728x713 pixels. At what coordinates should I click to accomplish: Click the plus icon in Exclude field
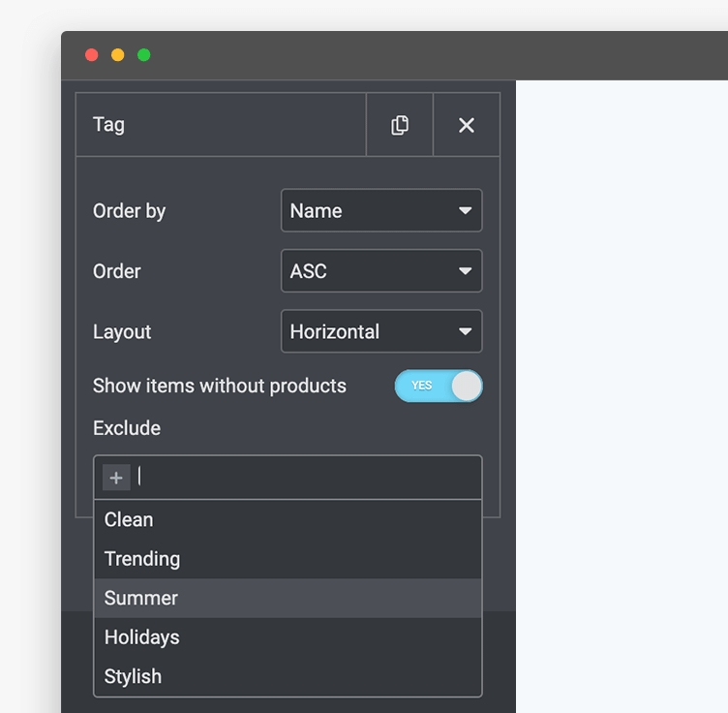[116, 478]
